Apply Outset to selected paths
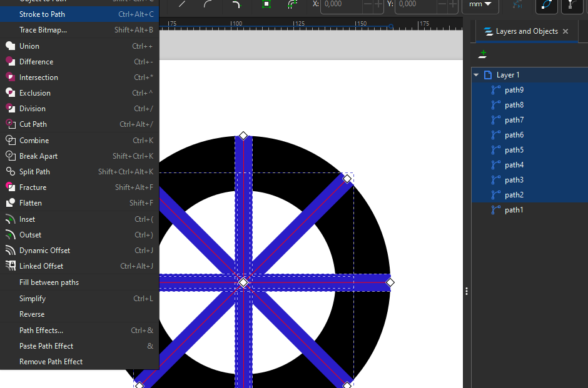 79,235
